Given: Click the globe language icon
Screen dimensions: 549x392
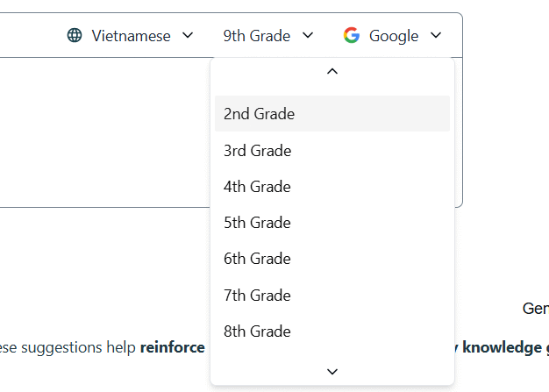Looking at the screenshot, I should [x=75, y=36].
